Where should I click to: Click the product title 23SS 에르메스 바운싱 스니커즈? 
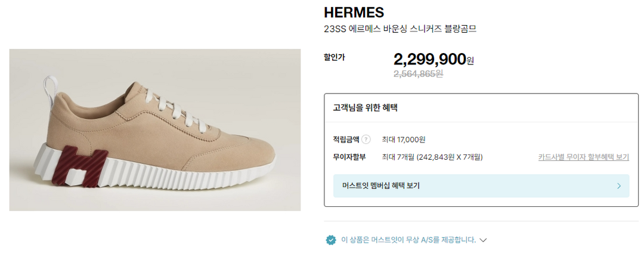400,29
